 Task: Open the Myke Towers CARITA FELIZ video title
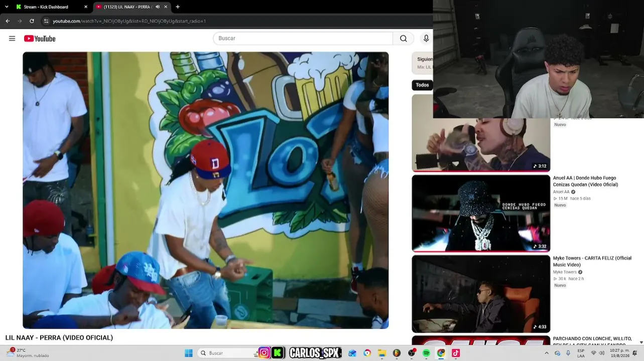click(592, 261)
